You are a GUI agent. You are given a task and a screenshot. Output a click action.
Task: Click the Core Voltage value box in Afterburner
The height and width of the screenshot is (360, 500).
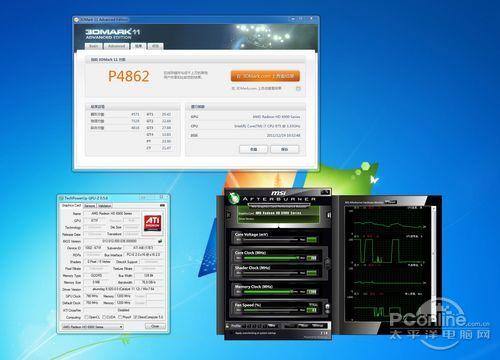pyautogui.click(x=312, y=240)
